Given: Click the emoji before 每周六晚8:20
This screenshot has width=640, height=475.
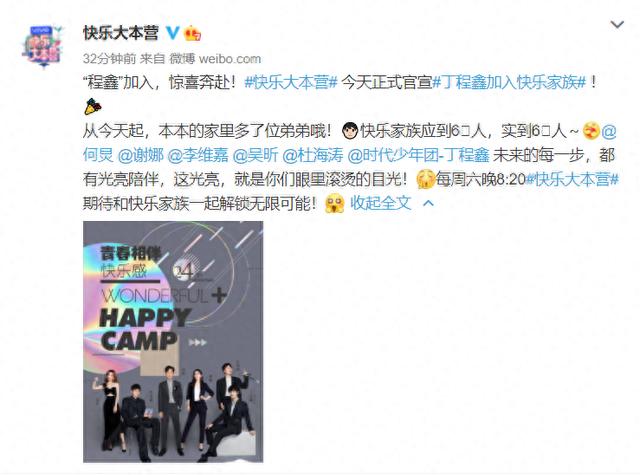Looking at the screenshot, I should coord(425,179).
